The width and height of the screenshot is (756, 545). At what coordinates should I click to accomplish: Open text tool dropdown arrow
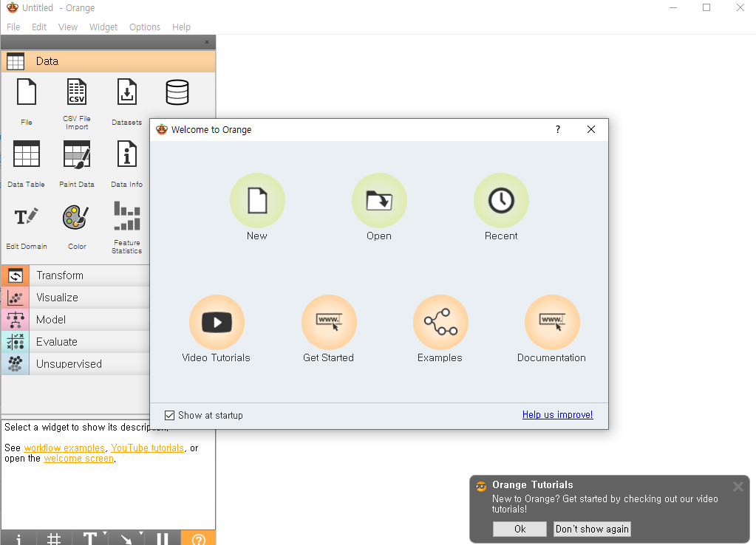pyautogui.click(x=105, y=532)
